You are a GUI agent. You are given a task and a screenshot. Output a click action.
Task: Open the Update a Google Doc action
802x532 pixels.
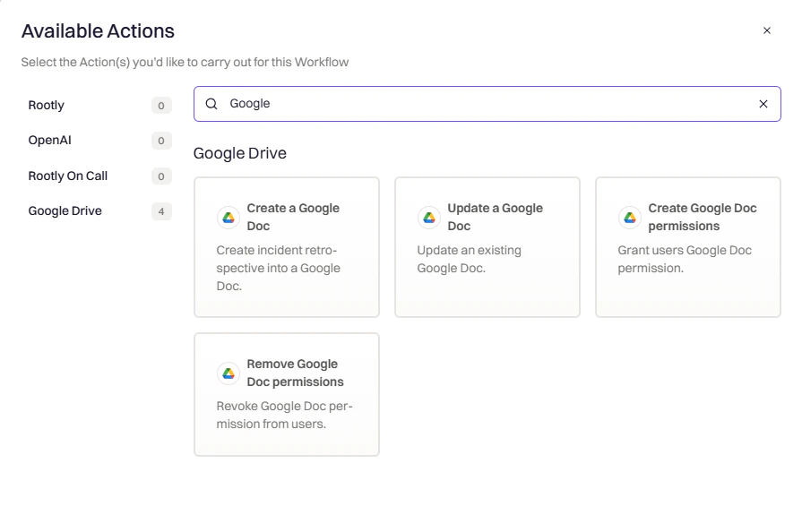(487, 246)
